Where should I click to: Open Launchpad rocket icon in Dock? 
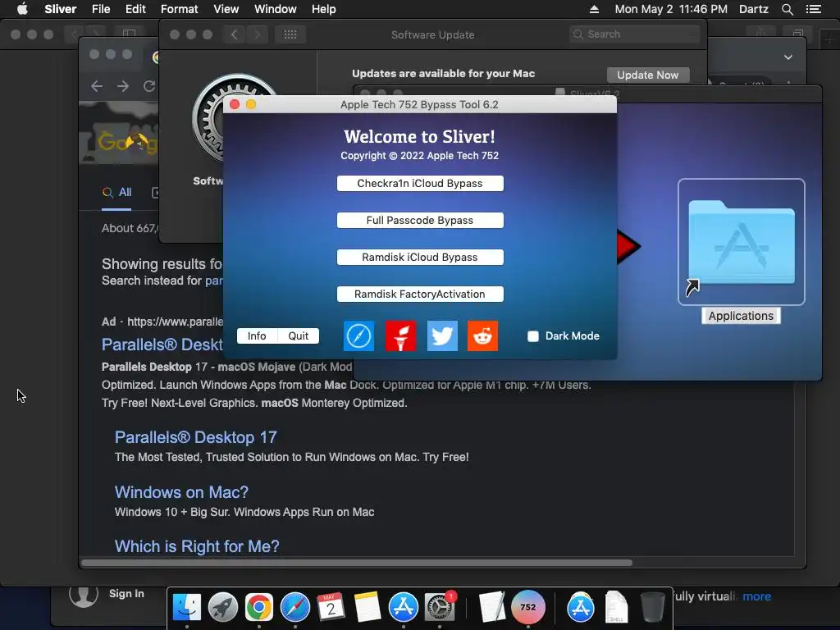tap(223, 608)
